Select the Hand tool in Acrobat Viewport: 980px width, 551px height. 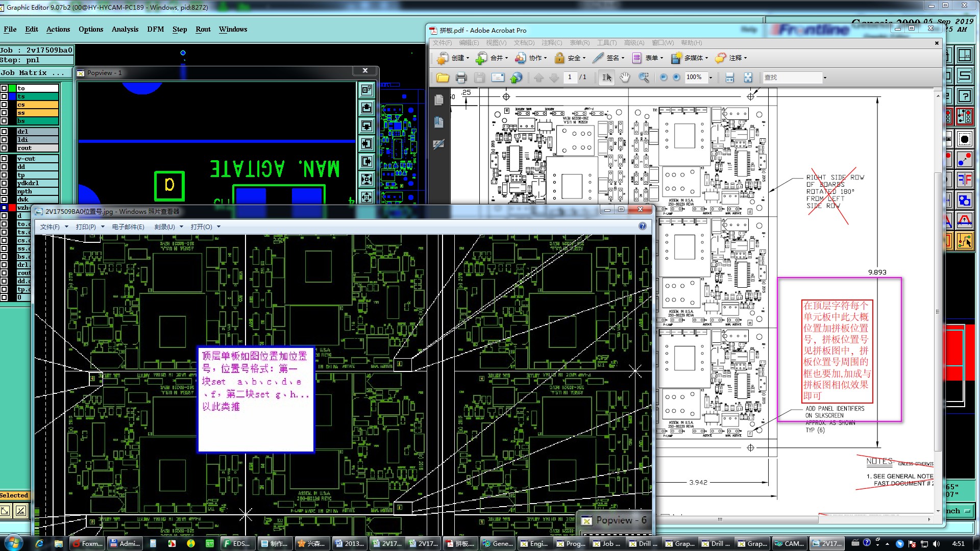click(x=625, y=78)
